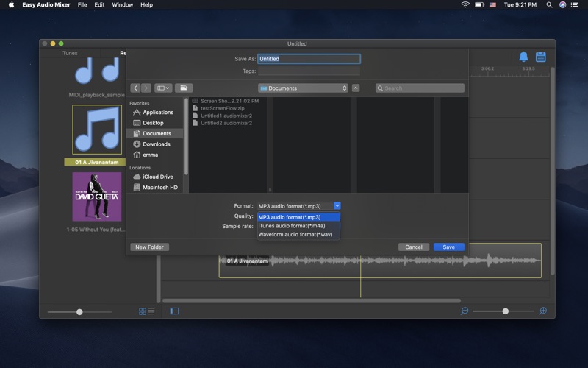Adjust the thumbnail size slider
The width and height of the screenshot is (588, 368).
(79, 312)
